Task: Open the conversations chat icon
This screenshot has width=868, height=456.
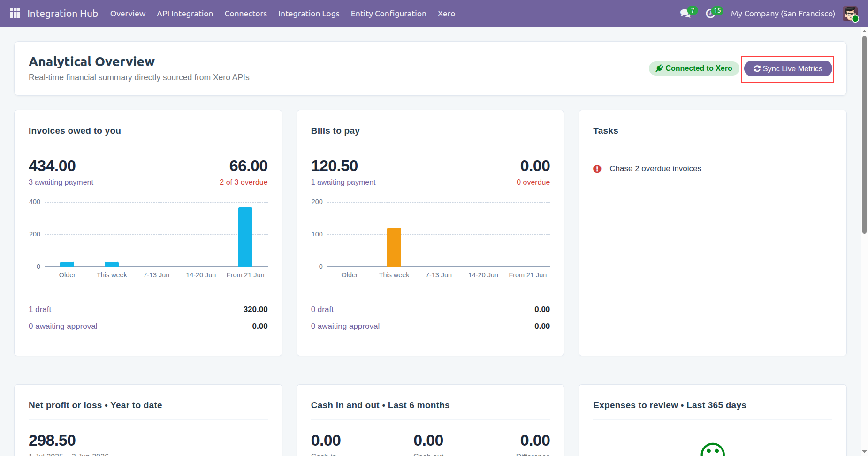Action: point(685,14)
